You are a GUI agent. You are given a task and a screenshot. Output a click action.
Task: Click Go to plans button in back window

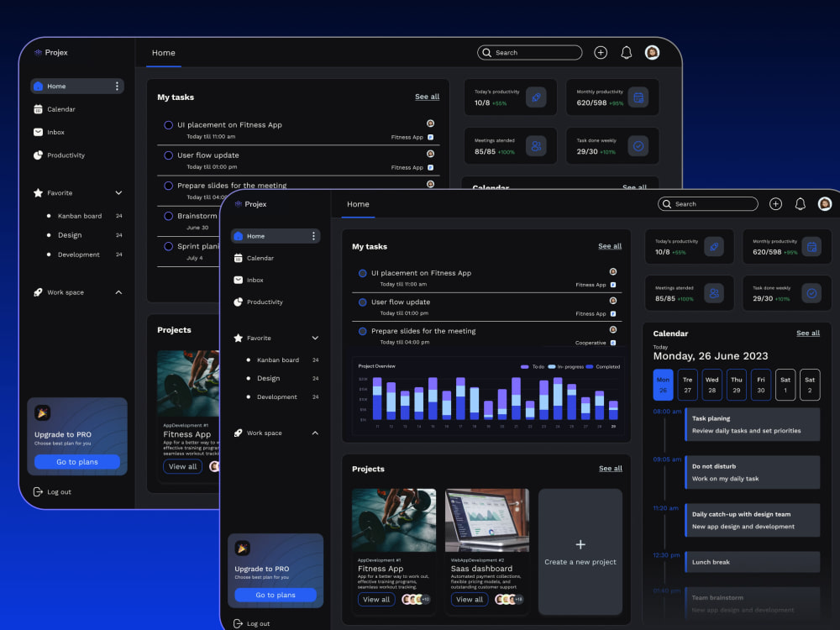[77, 462]
